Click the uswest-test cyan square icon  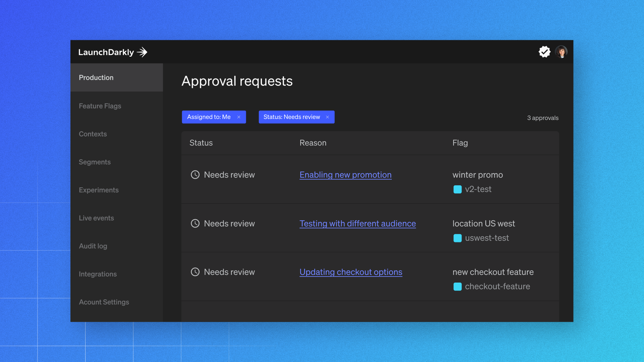(x=458, y=238)
